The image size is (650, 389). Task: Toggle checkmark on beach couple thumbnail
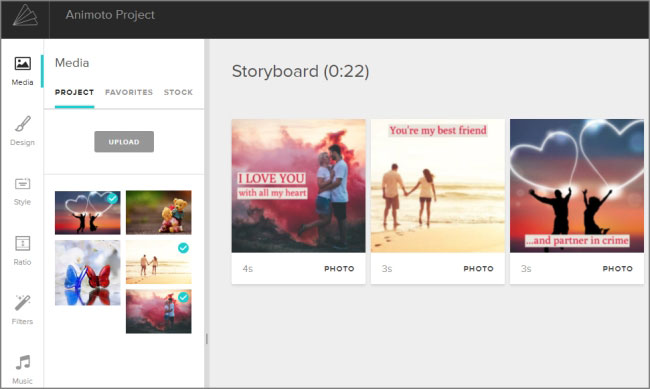pyautogui.click(x=183, y=248)
